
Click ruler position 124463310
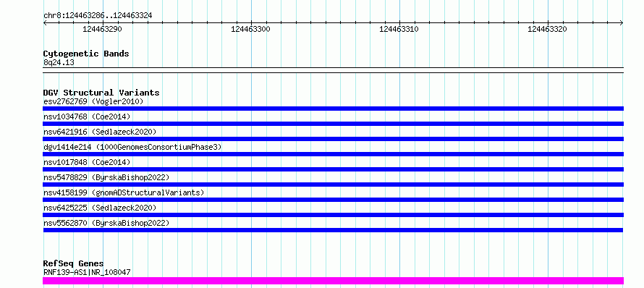point(399,29)
